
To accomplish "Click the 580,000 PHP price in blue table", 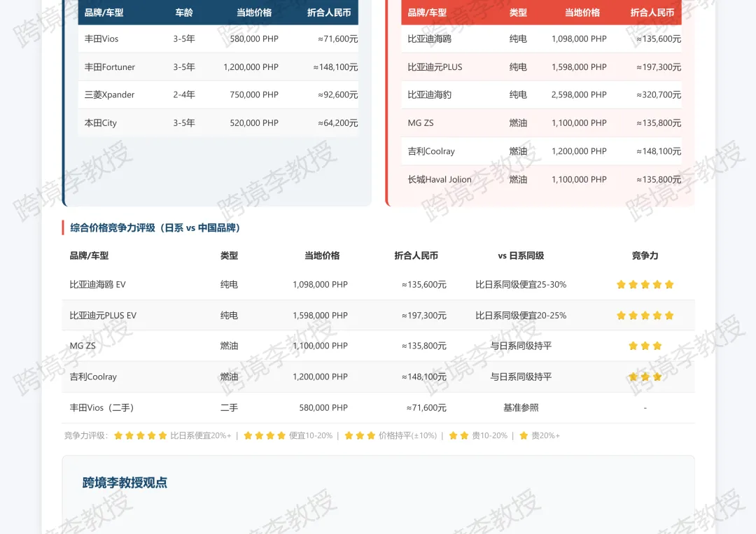I will click(254, 38).
